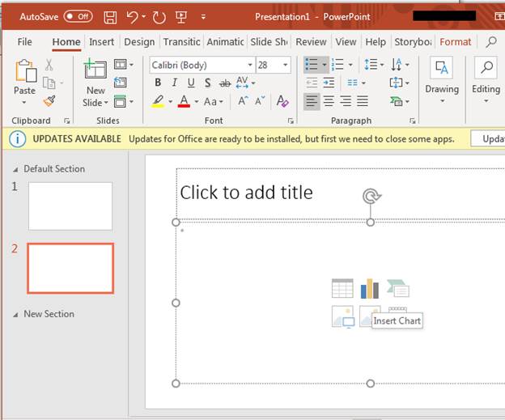Open Change Case Aa dropdown
The width and height of the screenshot is (505, 420).
click(x=214, y=102)
